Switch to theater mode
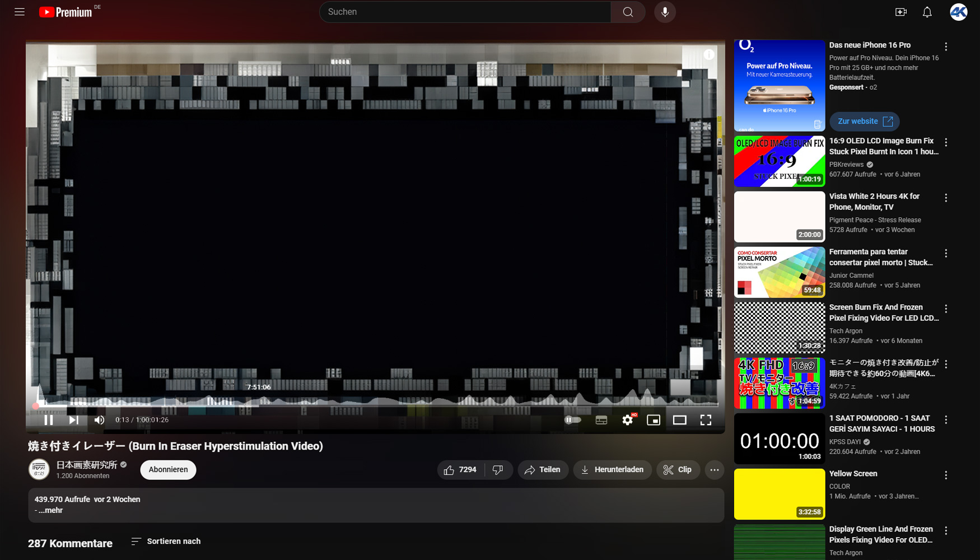The image size is (980, 560). point(680,420)
